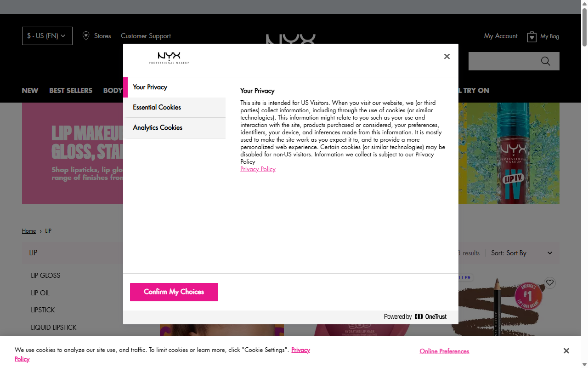This screenshot has height=368, width=588.
Task: Select LIP GLOSS category
Action: [x=45, y=276]
